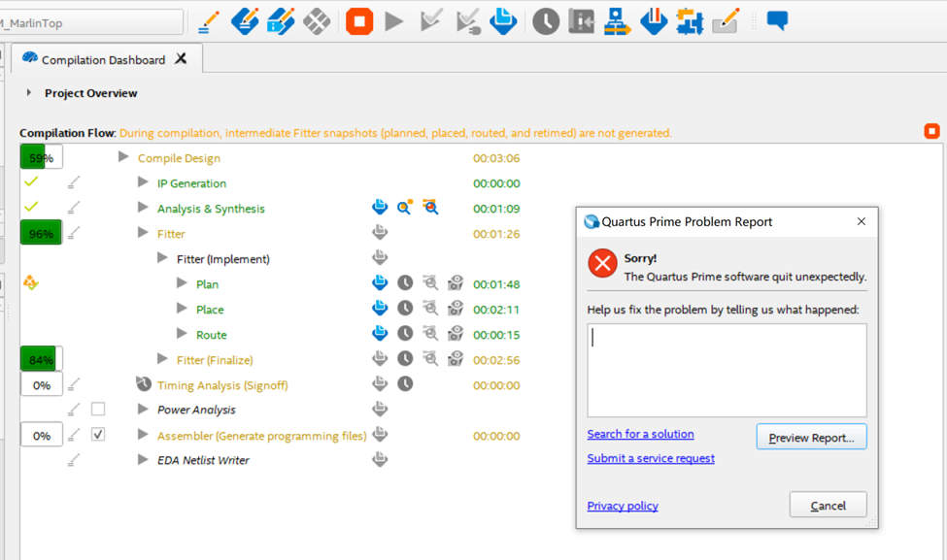
Task: Open the blue feedback speech bubble icon
Action: tap(777, 21)
